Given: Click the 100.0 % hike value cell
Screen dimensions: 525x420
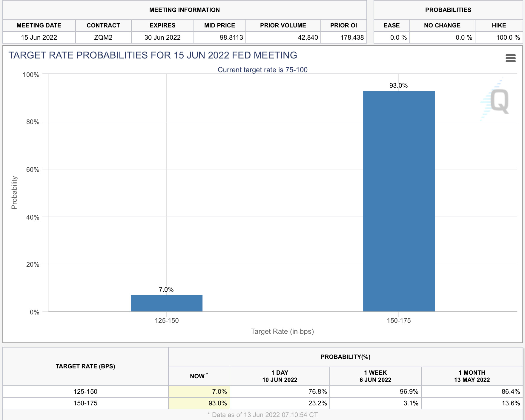Looking at the screenshot, I should 499,38.
